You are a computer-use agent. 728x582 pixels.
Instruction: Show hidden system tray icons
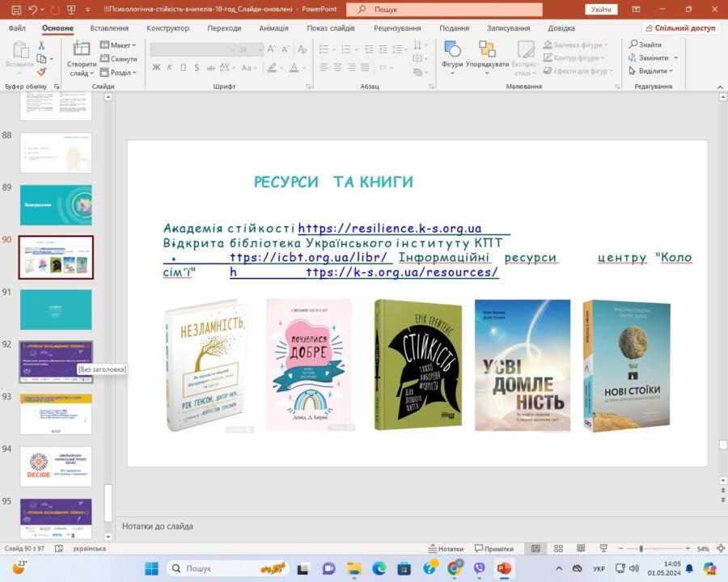click(559, 568)
